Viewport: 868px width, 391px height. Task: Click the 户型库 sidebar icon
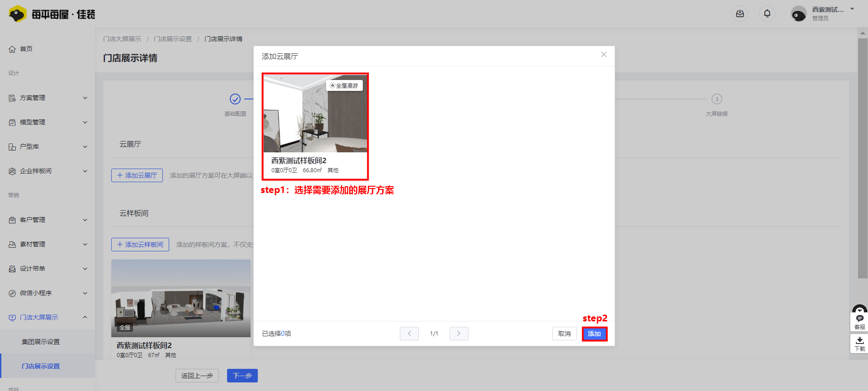click(x=12, y=147)
